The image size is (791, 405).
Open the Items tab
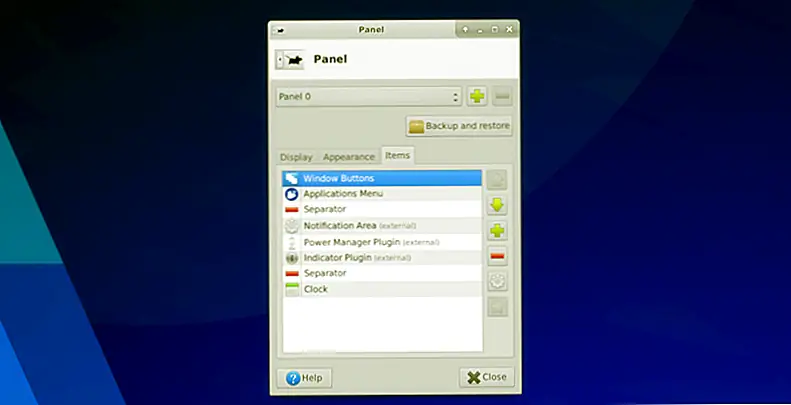397,156
